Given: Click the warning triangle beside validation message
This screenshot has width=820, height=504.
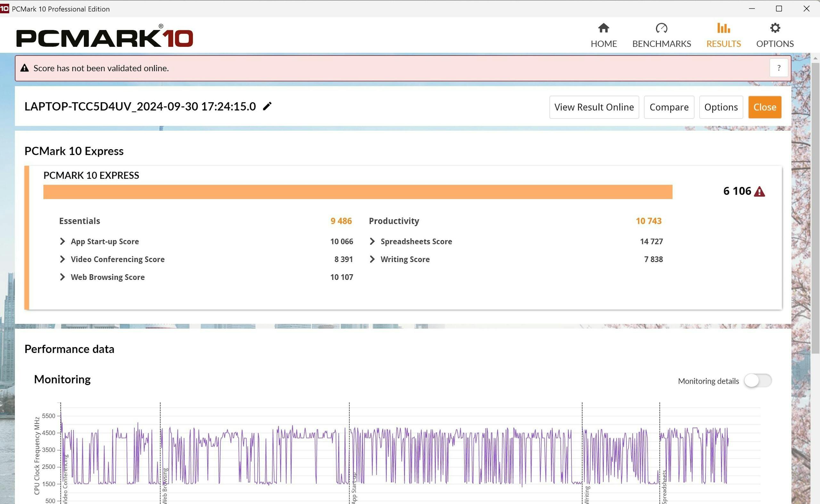Looking at the screenshot, I should click(x=24, y=68).
